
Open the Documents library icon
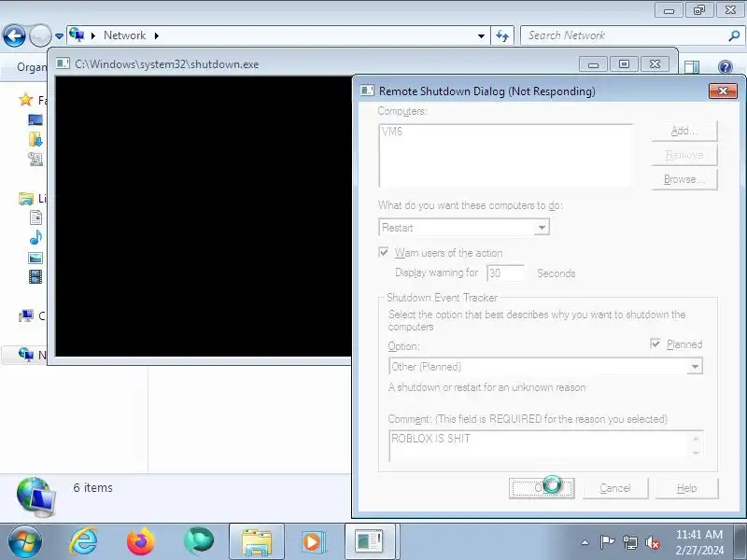tap(35, 217)
